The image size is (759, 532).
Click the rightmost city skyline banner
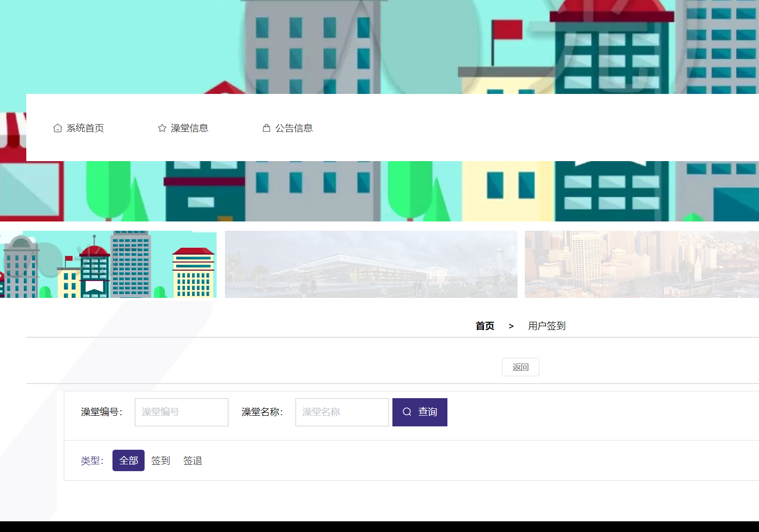pos(642,264)
